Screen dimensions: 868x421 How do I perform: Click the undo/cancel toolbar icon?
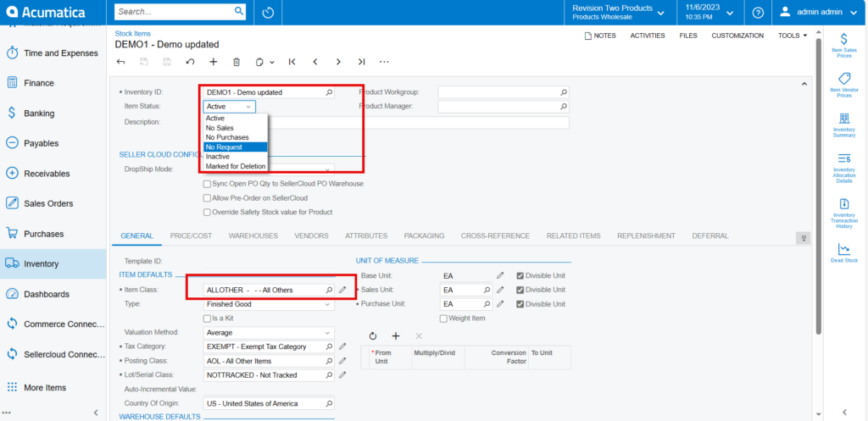[x=190, y=62]
